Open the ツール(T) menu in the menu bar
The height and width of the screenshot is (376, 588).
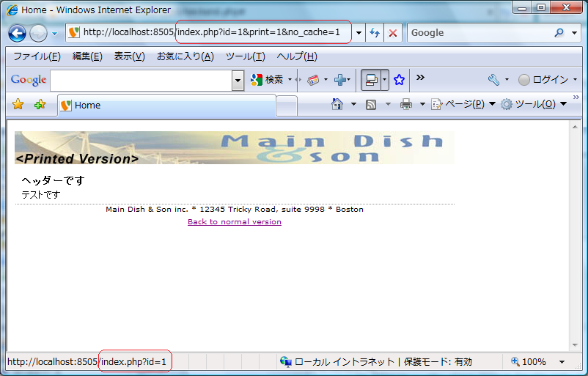coord(246,56)
